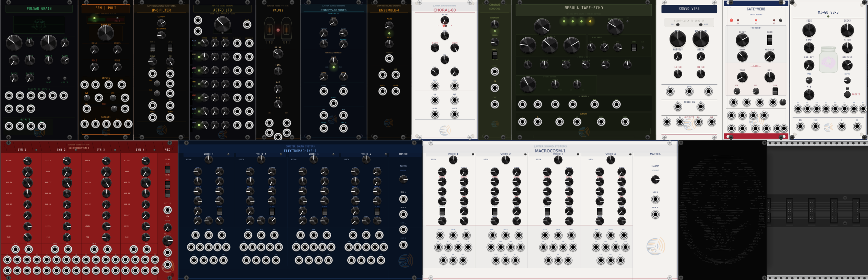This screenshot has width=868, height=280.
Task: Toggle the Electromachine-1 Voice 1 slide switch
Action: click(219, 212)
